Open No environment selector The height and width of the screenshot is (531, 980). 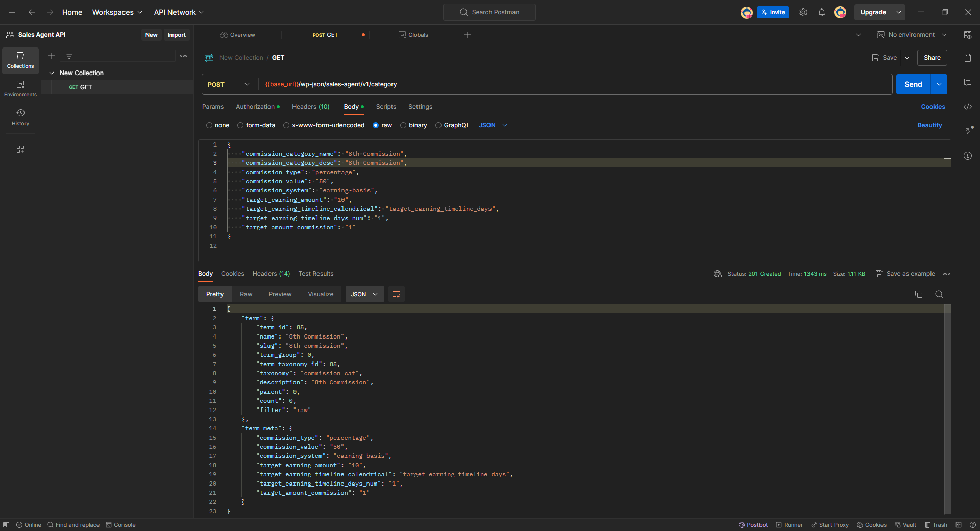912,35
